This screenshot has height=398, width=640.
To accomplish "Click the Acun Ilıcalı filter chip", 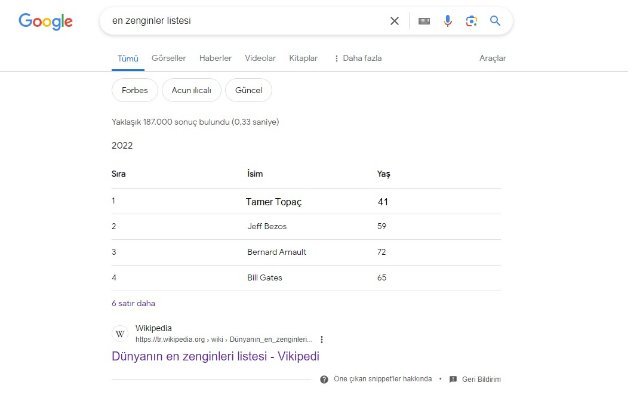I will 191,90.
